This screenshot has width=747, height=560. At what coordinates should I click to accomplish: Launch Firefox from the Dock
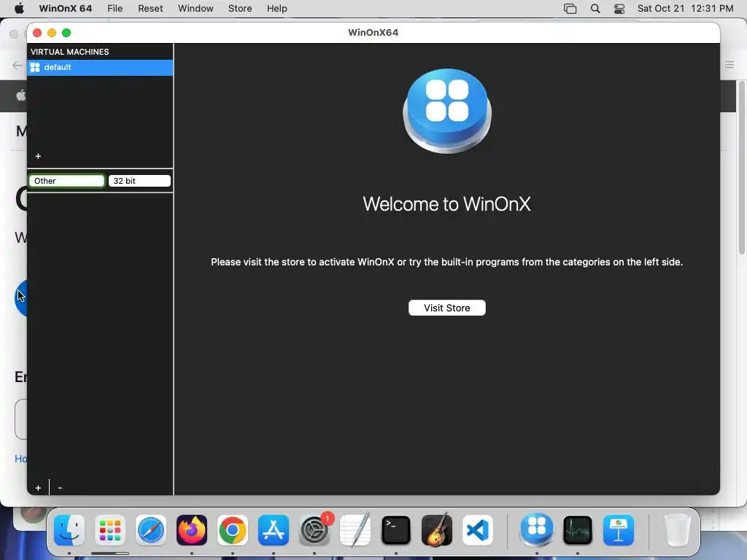click(x=192, y=530)
